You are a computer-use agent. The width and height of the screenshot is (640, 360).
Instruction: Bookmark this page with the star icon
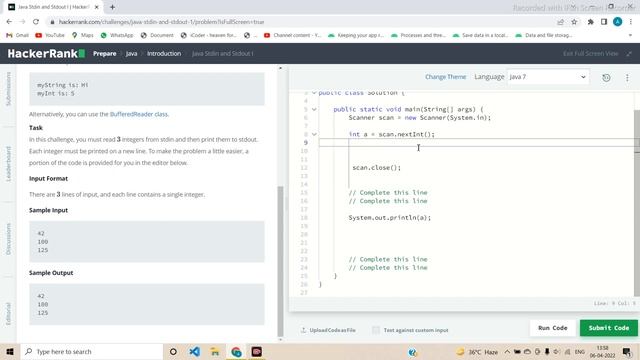pos(574,22)
